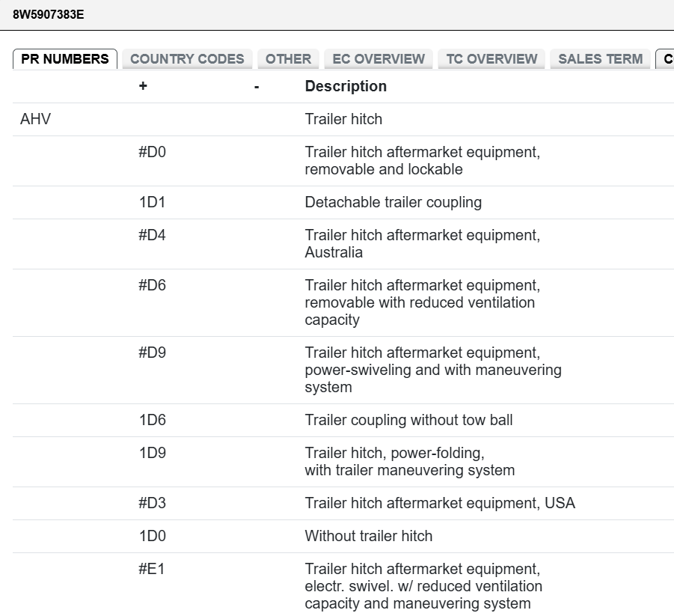
Task: Click the Description column header
Action: tap(346, 86)
